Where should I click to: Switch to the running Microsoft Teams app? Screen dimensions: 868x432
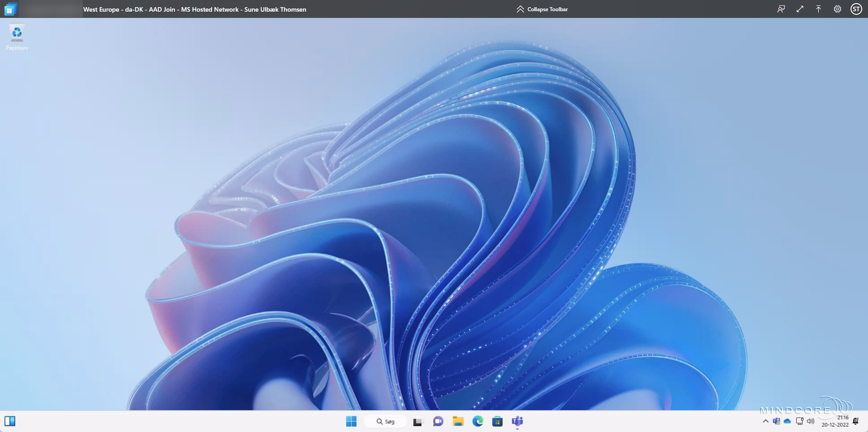[517, 421]
